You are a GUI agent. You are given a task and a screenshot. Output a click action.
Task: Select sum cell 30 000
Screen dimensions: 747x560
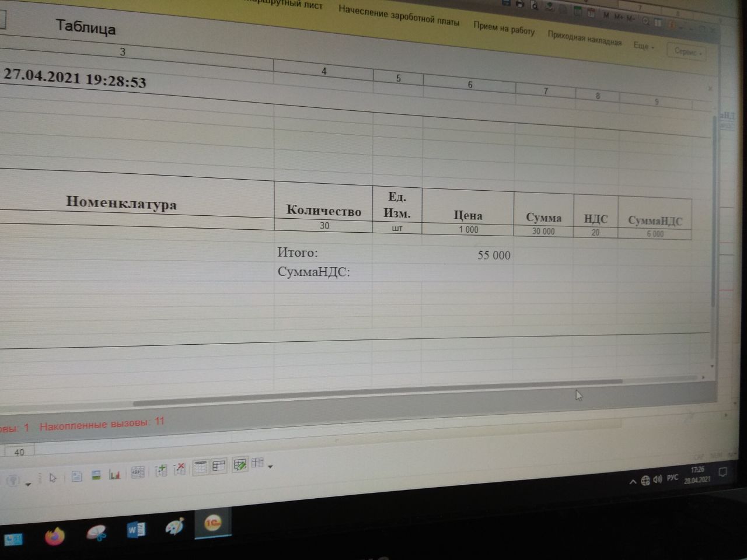coord(543,232)
